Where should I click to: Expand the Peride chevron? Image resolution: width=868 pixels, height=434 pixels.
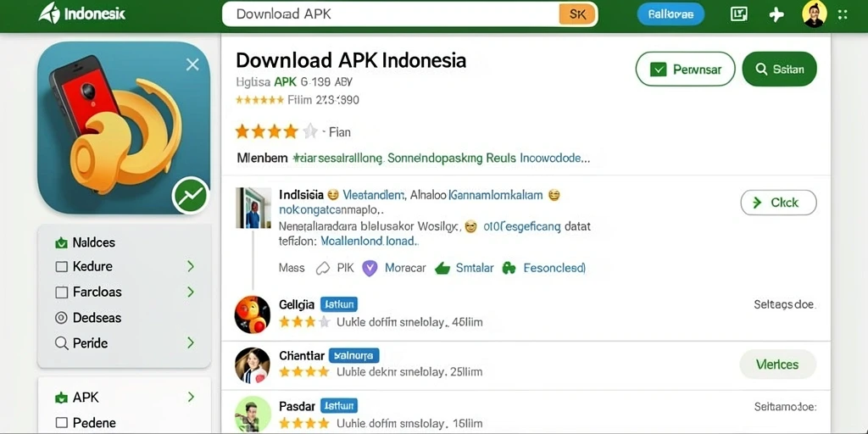(x=191, y=342)
